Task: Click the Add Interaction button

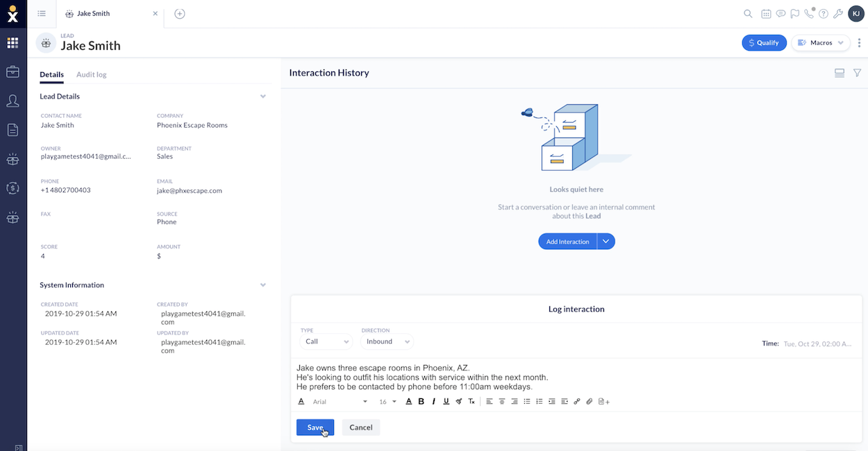Action: 567,241
